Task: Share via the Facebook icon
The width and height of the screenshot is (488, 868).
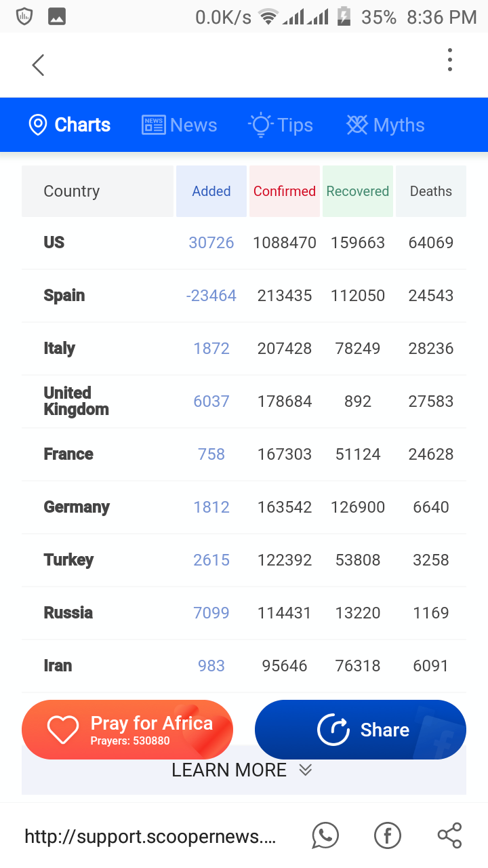Action: [388, 835]
